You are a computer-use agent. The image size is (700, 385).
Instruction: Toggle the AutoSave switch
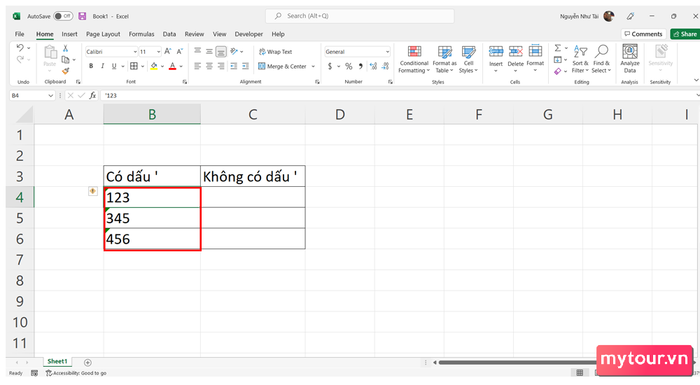63,16
